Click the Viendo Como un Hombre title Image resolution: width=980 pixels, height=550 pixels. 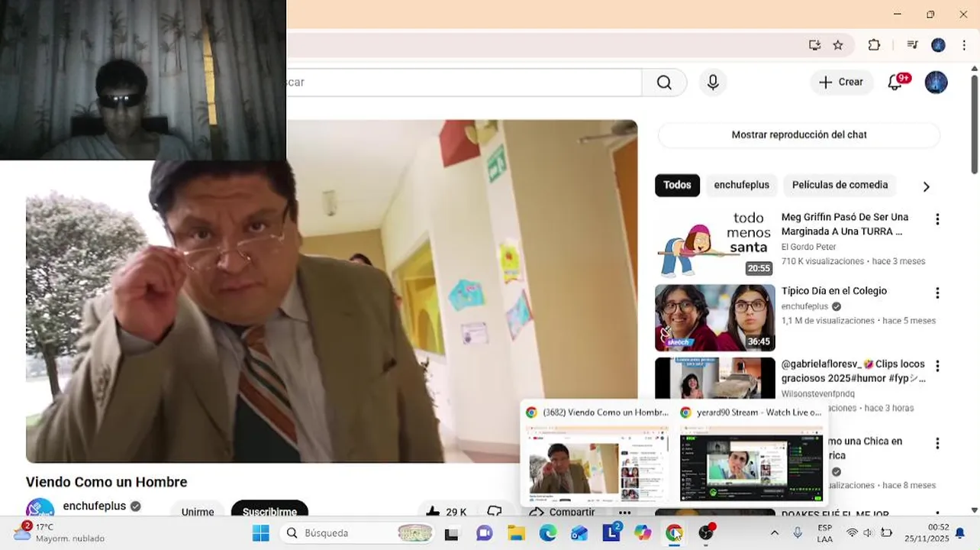107,482
